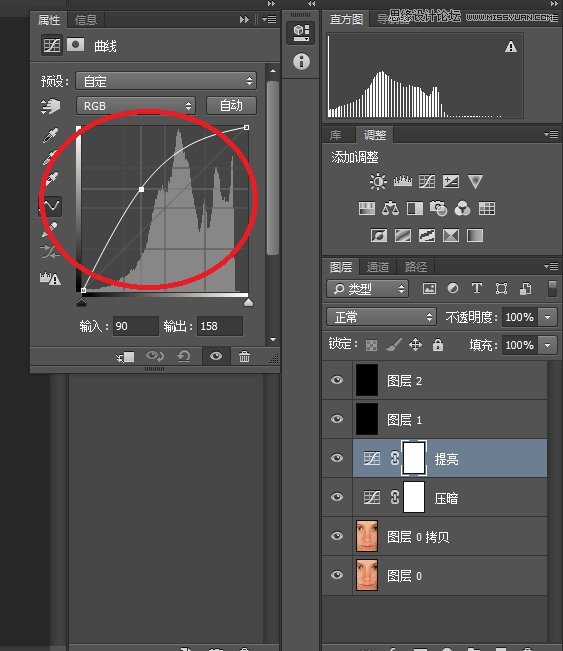Open the fill slider arrow
Image resolution: width=563 pixels, height=651 pixels.
548,345
